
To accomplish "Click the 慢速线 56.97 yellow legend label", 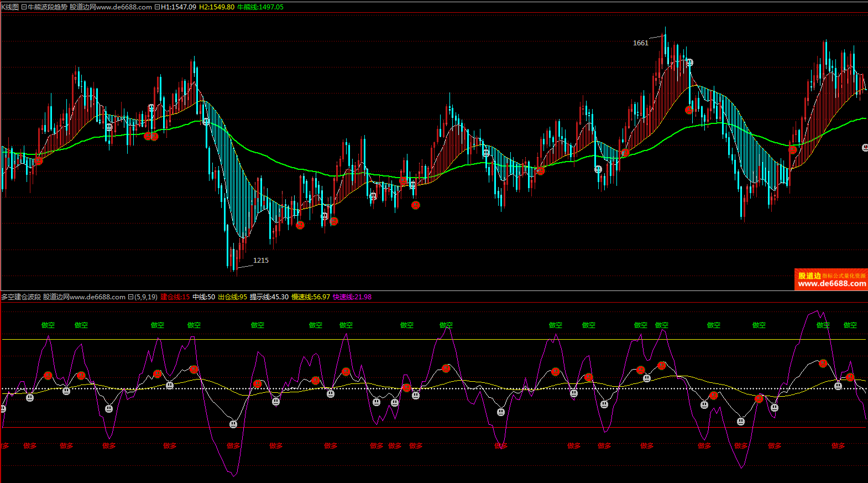I will point(310,297).
